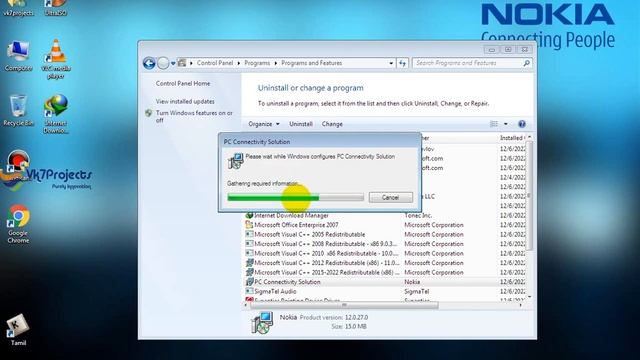The height and width of the screenshot is (360, 640).
Task: Click the Nokia publisher cell
Action: pos(412,282)
